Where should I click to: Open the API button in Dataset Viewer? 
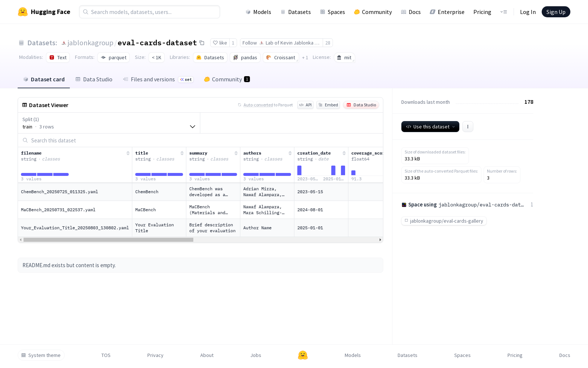click(x=305, y=105)
